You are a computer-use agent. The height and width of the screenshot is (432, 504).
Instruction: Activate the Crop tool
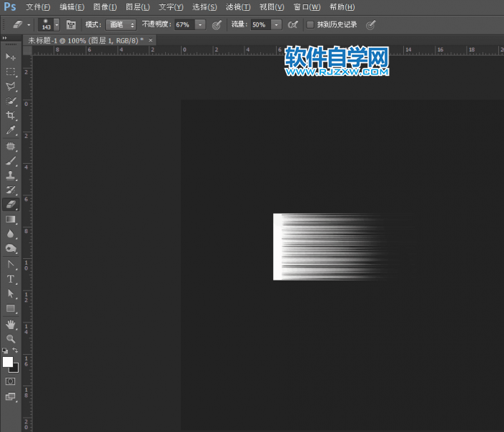pyautogui.click(x=11, y=115)
